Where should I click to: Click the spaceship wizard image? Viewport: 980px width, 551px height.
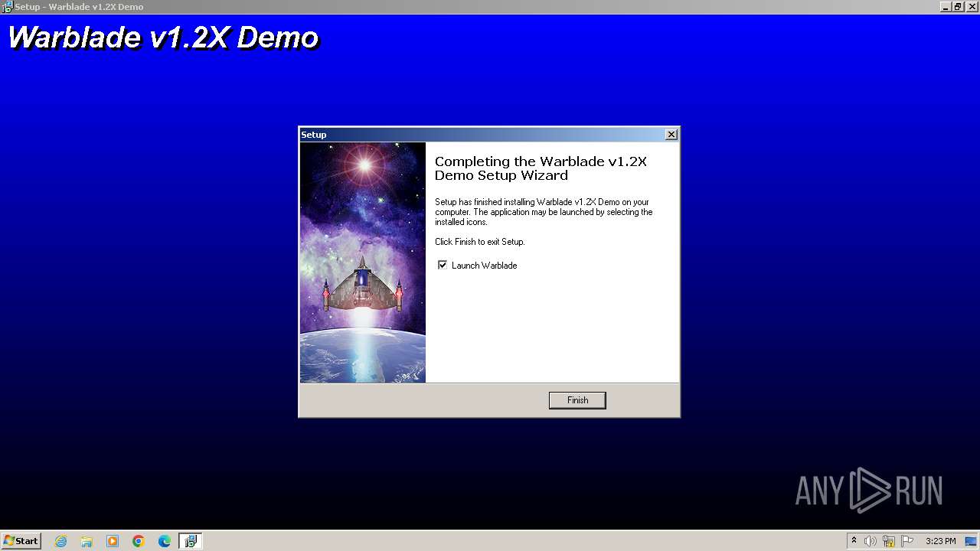pos(363,262)
